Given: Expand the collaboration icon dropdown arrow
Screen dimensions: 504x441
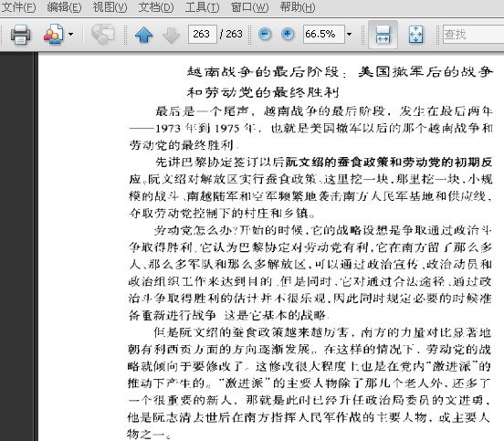Looking at the screenshot, I should pyautogui.click(x=70, y=34).
